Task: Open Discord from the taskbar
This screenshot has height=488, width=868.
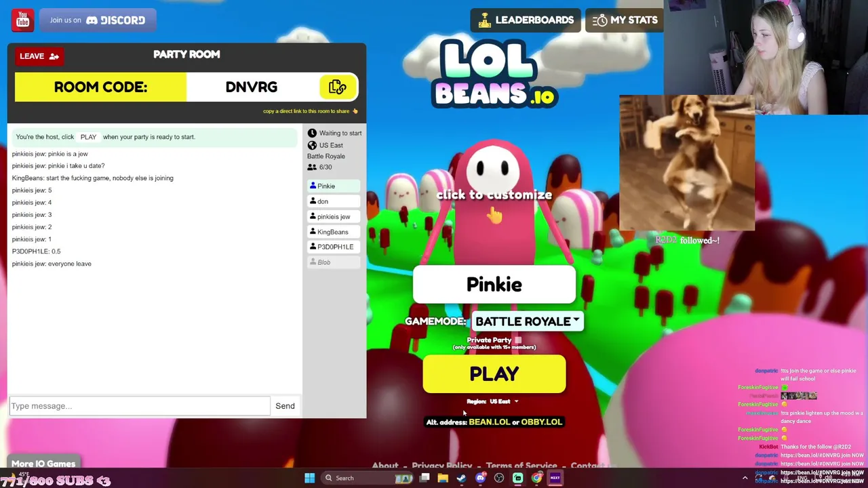Action: pyautogui.click(x=481, y=478)
